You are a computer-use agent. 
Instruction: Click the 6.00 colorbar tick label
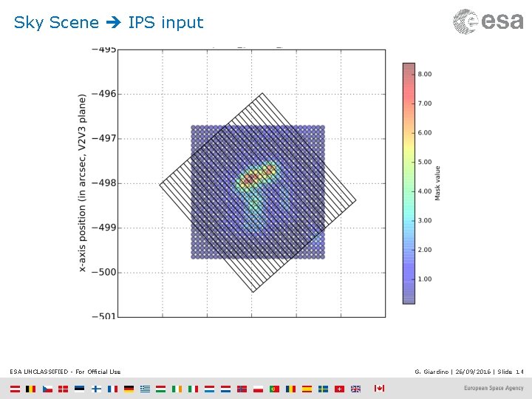424,133
